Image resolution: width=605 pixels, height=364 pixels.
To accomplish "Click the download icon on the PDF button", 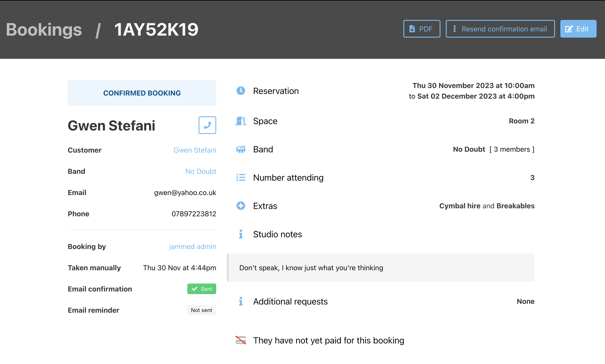I will 412,29.
